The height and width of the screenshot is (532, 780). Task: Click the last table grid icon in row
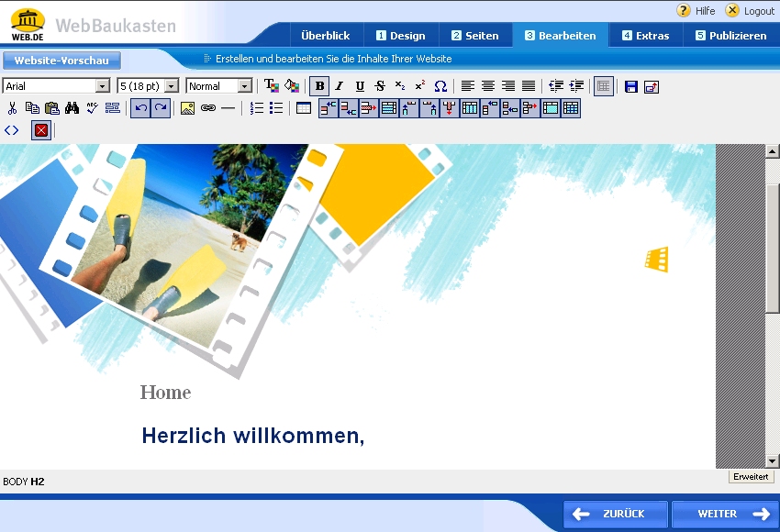point(571,108)
